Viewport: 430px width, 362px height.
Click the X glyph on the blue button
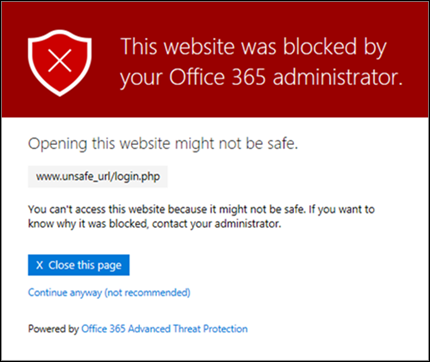point(40,265)
